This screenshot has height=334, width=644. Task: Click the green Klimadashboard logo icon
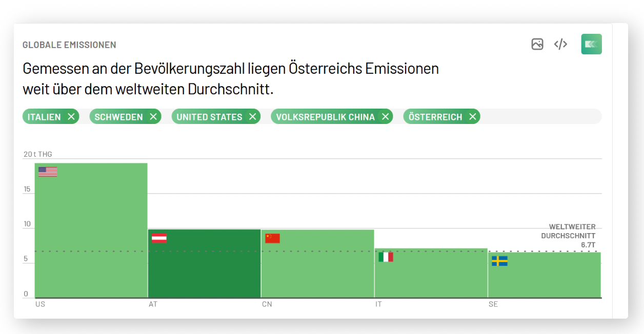coord(591,44)
